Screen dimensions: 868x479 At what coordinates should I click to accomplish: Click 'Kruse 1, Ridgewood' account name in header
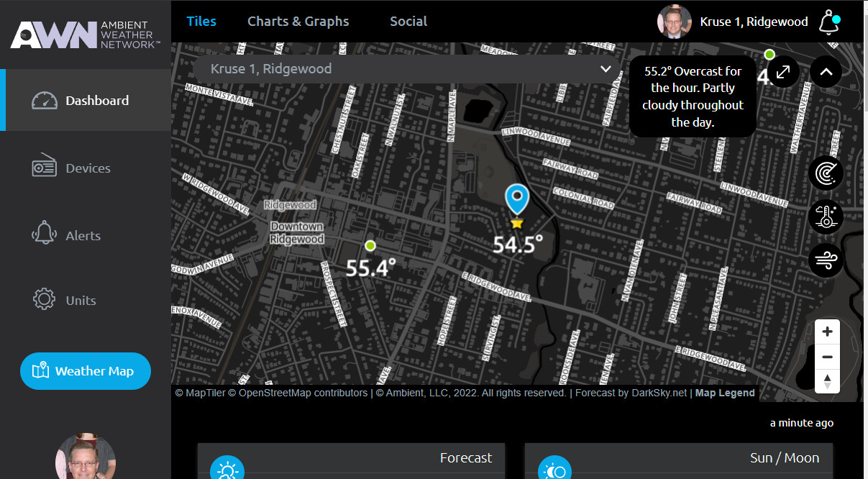754,22
